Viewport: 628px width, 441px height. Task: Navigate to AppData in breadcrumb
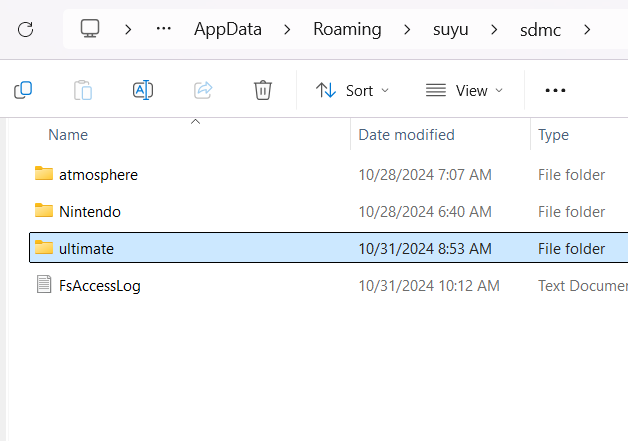[x=226, y=29]
